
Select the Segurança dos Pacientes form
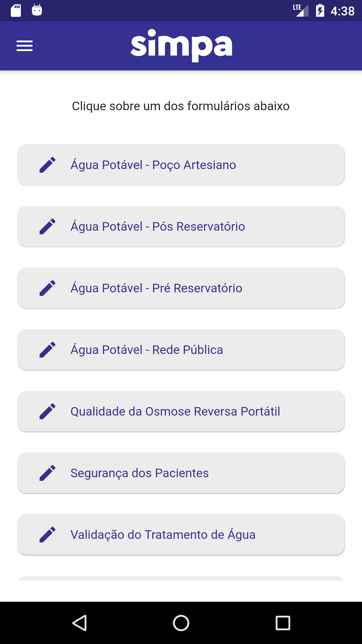(x=181, y=473)
